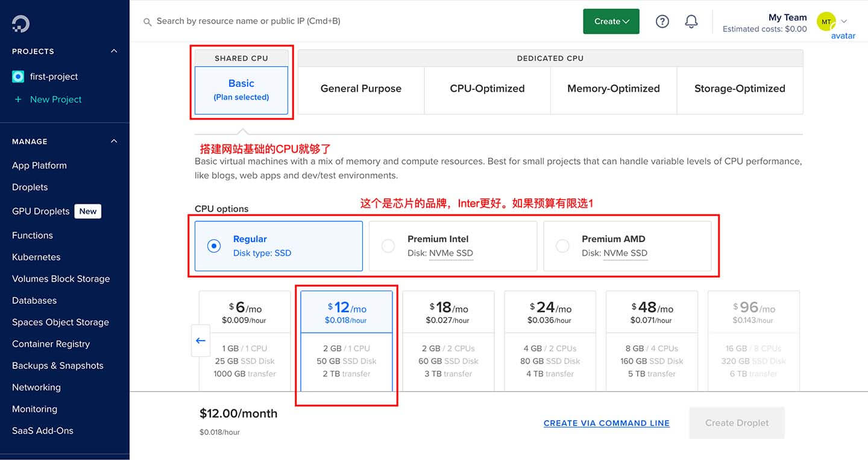Click the New badge next to GPU Droplets
Viewport: 868px width, 460px height.
[88, 211]
